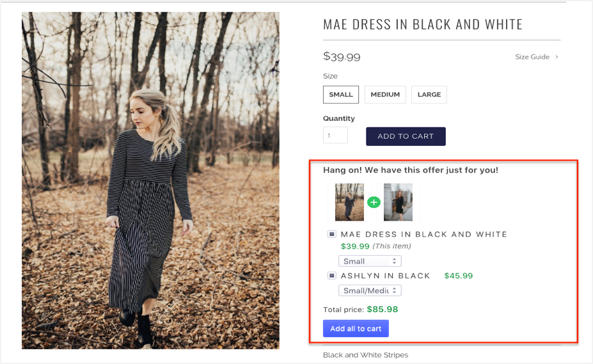Click the green plus icon between bundle thumbnails
Viewport: 593px width, 364px height.
point(374,202)
